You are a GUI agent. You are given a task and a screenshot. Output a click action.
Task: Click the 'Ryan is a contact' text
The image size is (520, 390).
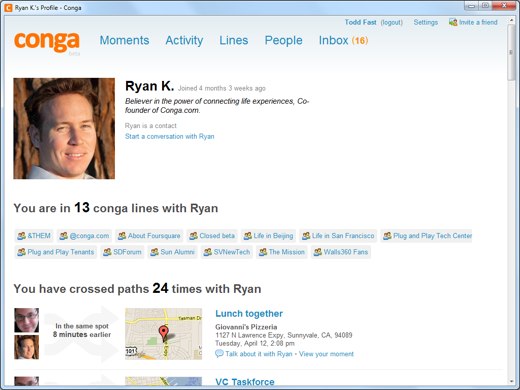(151, 126)
